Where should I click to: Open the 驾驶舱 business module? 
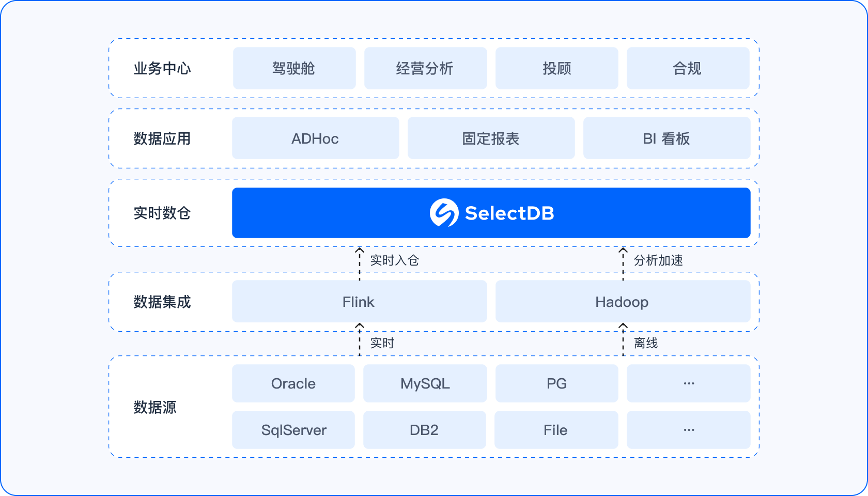(294, 68)
